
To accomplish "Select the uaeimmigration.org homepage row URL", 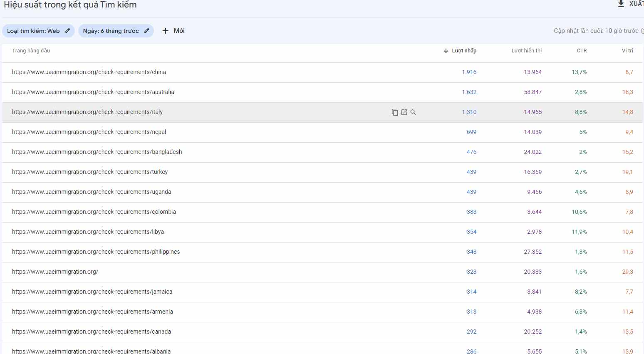I will 55,272.
